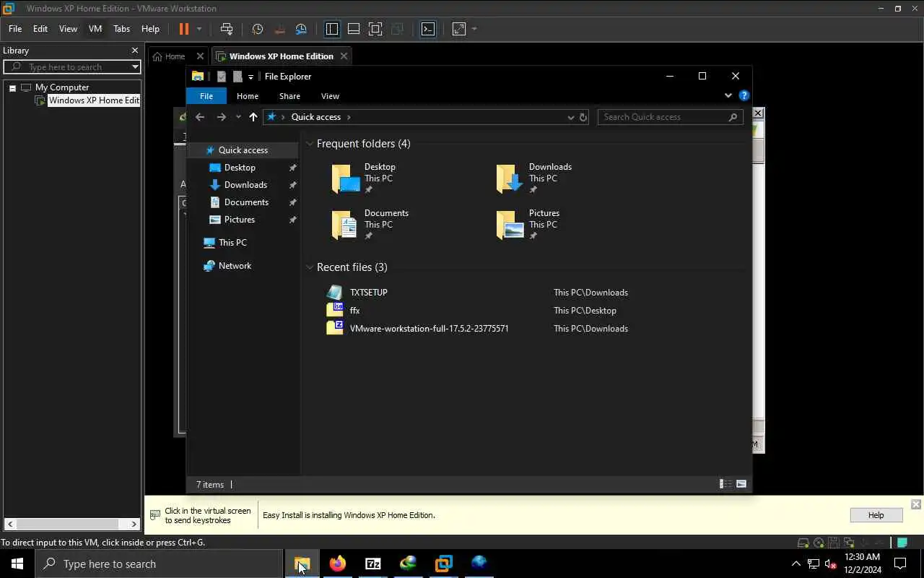
Task: Suspend the VM with the orange pause icon
Action: click(183, 29)
